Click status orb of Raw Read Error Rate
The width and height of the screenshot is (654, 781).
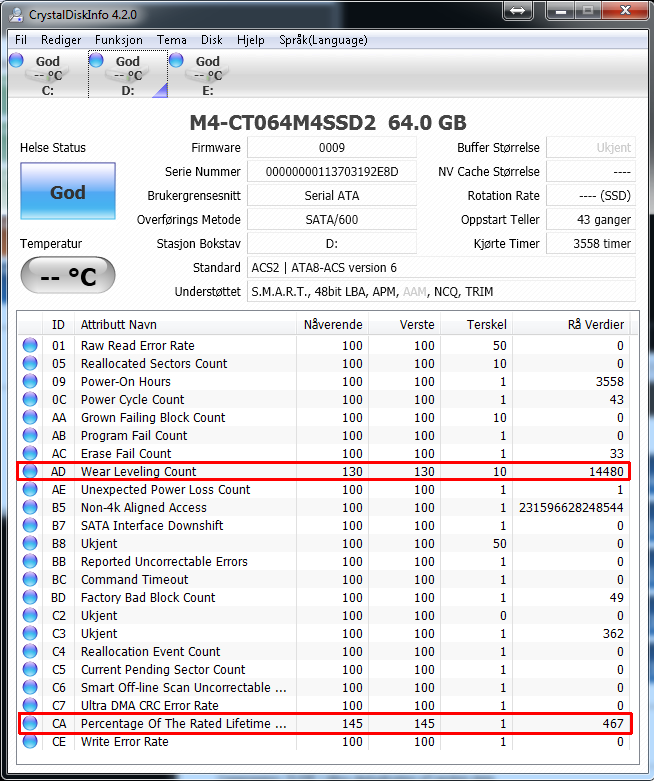(30, 345)
